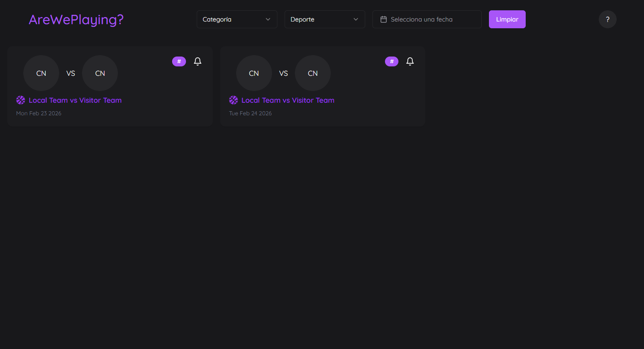Click the left CN team avatar on the Mon Feb 23 card

(x=41, y=73)
